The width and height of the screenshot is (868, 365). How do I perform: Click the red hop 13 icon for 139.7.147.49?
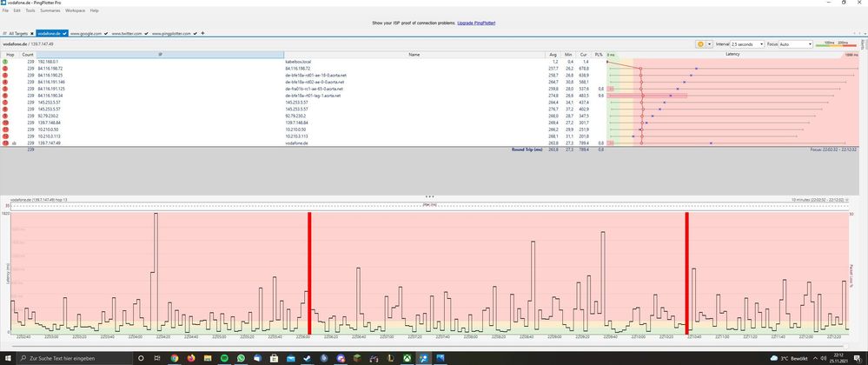5,143
